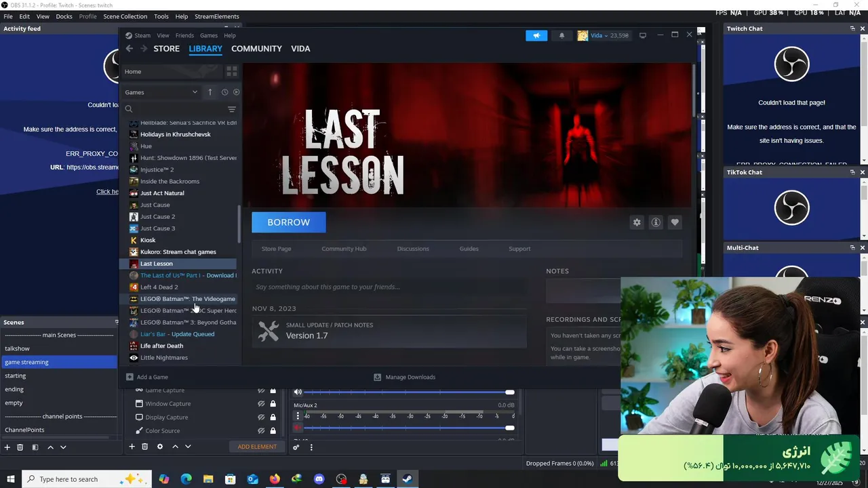Unmute the Mic/Aux 2 red speaker
This screenshot has width=868, height=488.
(x=298, y=428)
